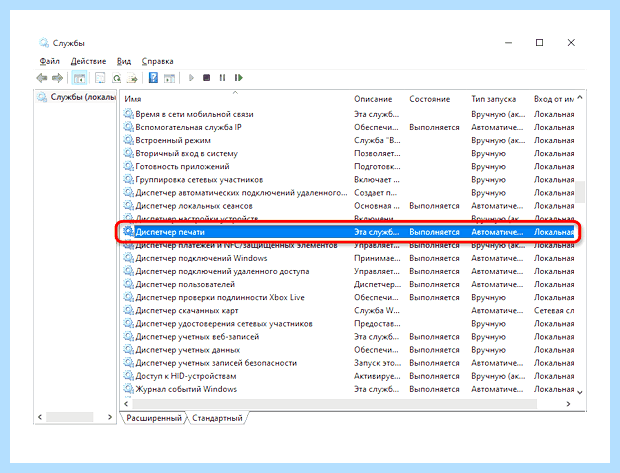The height and width of the screenshot is (473, 620).
Task: Toggle the console tree show/hide icon
Action: click(x=79, y=78)
